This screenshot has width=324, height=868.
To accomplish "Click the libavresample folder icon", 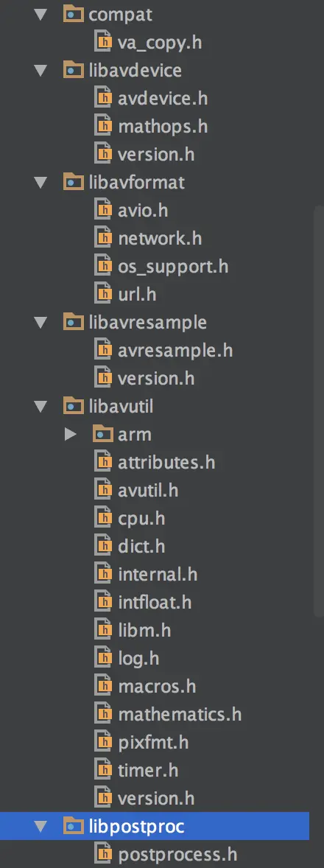I will click(74, 322).
